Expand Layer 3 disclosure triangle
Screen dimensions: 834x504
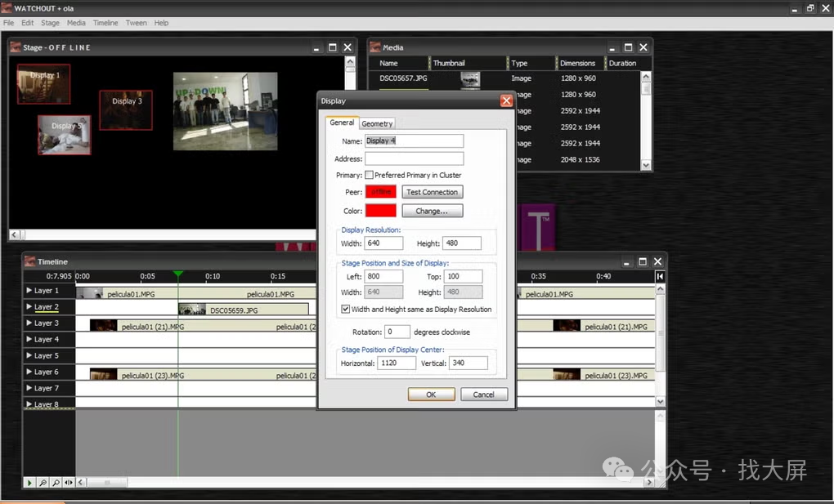coord(29,323)
